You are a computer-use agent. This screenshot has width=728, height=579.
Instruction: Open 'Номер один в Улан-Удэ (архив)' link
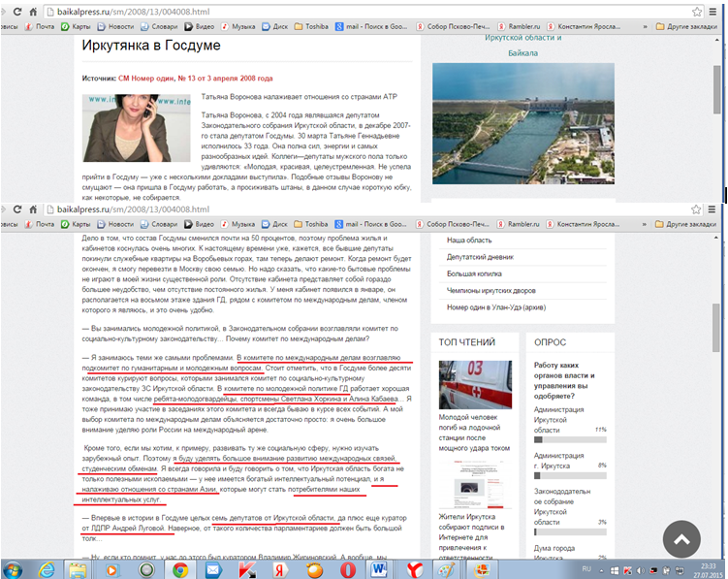(x=496, y=307)
